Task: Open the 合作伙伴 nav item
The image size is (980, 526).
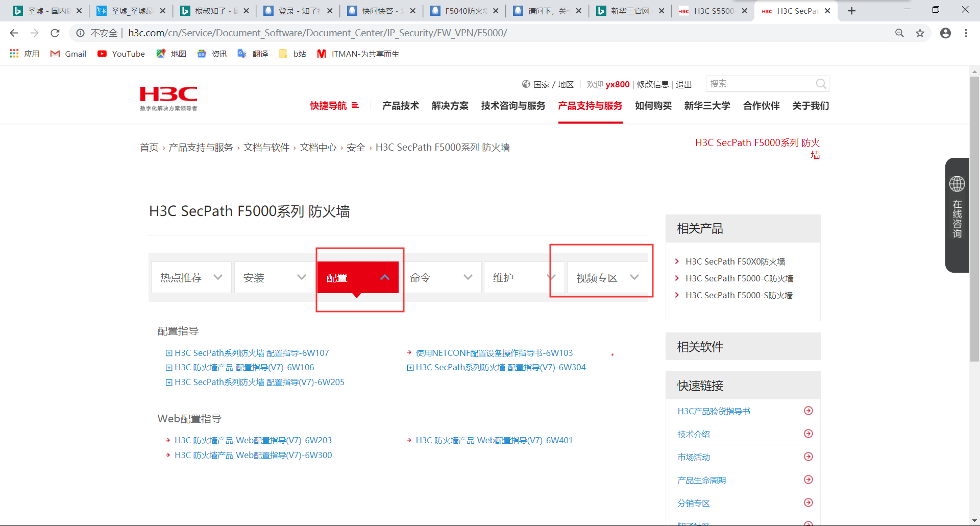Action: coord(762,106)
